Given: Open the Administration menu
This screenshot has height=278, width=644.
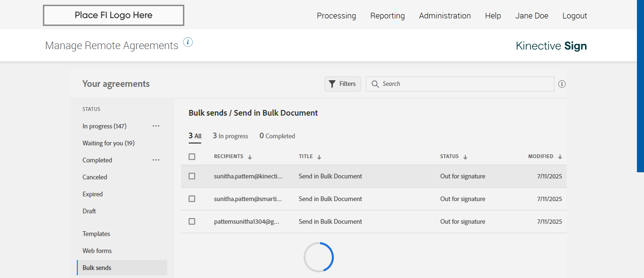Looking at the screenshot, I should pyautogui.click(x=445, y=16).
